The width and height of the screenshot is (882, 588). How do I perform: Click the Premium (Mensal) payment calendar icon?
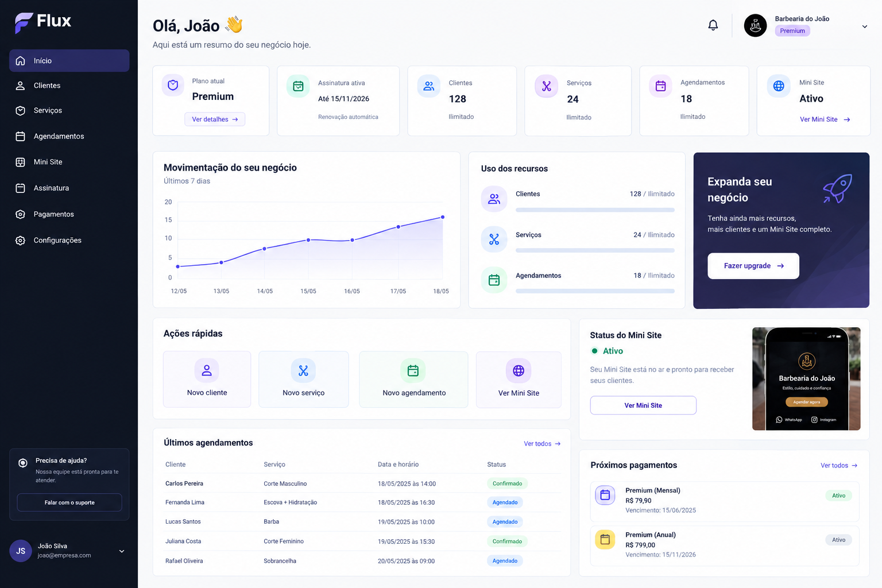[x=605, y=494]
